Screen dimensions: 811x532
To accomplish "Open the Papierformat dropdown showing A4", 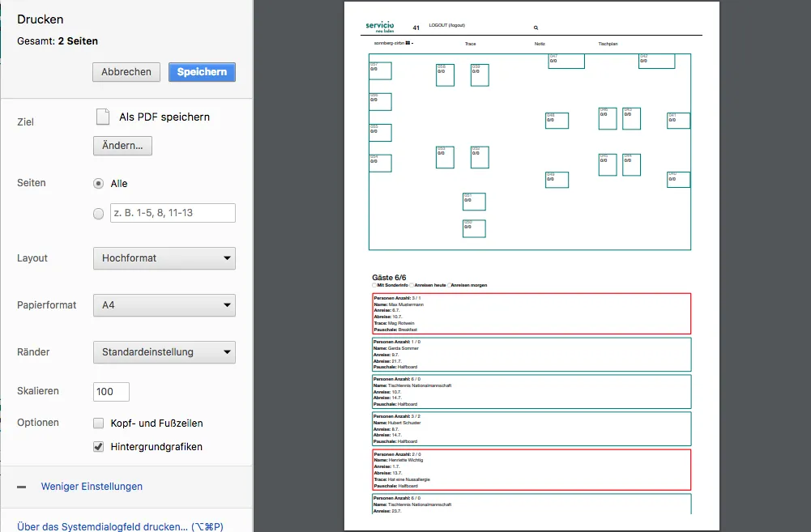I will coord(164,305).
